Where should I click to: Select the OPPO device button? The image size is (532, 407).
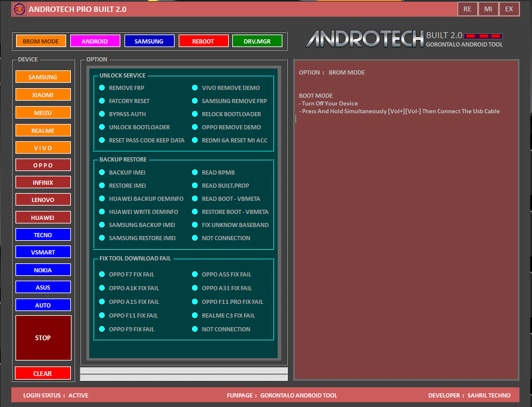43,165
